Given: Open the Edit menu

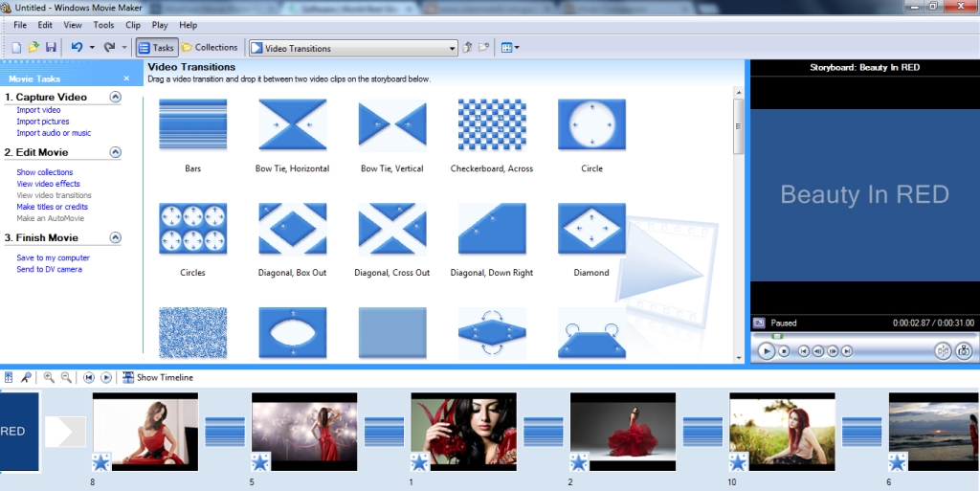Looking at the screenshot, I should [45, 25].
